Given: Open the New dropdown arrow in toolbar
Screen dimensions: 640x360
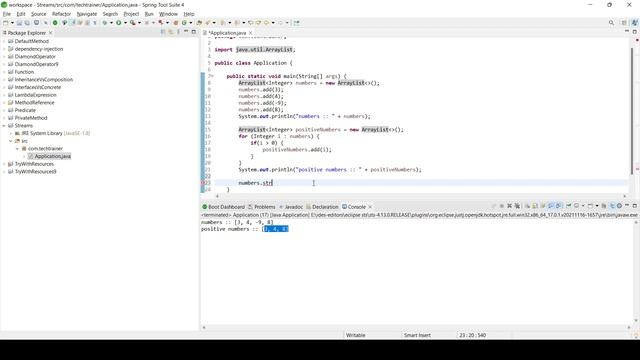Looking at the screenshot, I should (x=12, y=23).
